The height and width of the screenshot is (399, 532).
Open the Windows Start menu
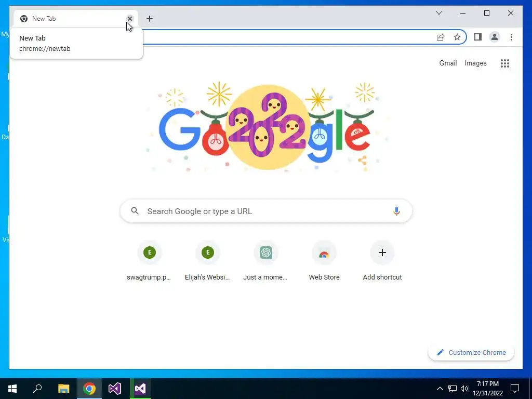point(12,389)
